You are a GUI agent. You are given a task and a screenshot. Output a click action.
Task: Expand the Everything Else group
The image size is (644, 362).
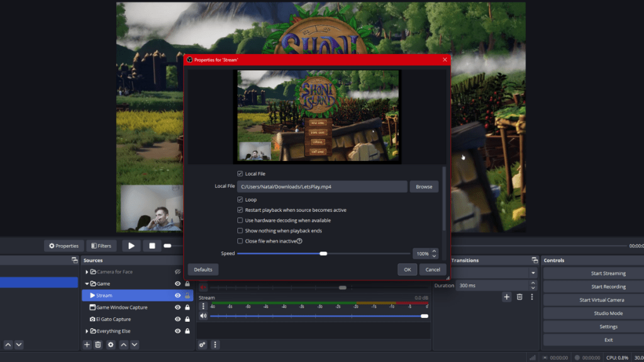(x=87, y=331)
